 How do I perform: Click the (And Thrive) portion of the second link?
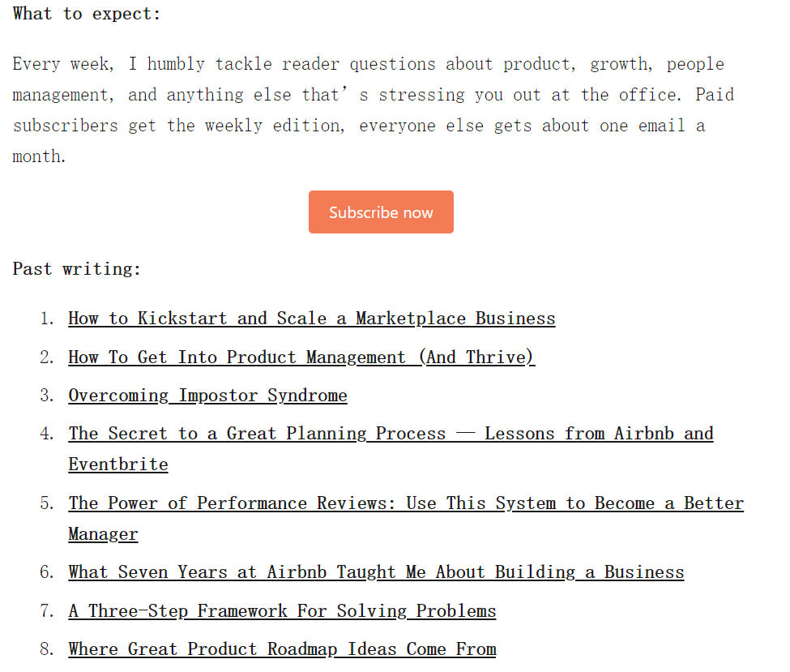coord(477,357)
